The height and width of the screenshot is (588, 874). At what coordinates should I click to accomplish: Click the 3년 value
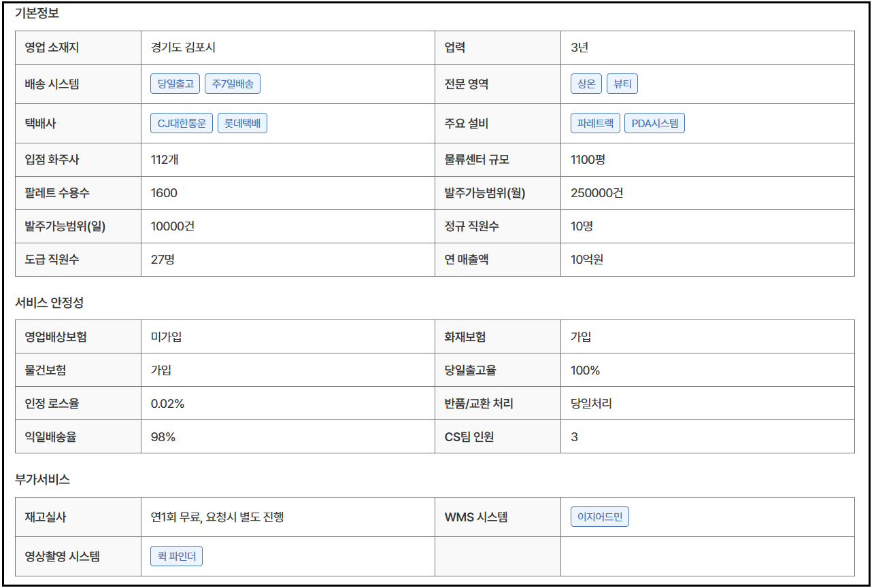[579, 48]
